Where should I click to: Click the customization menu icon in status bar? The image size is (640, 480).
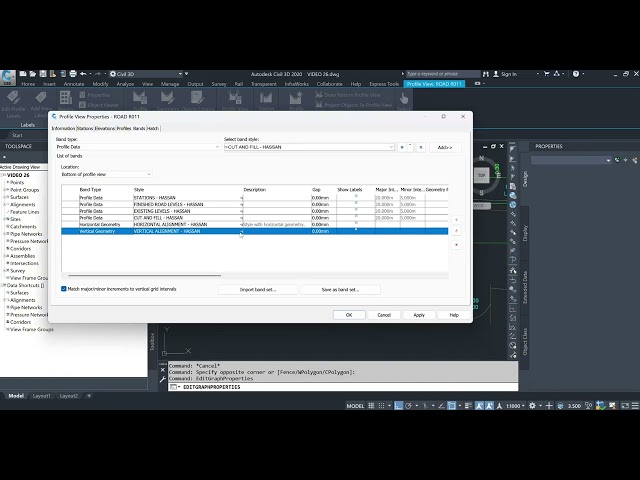pos(635,405)
